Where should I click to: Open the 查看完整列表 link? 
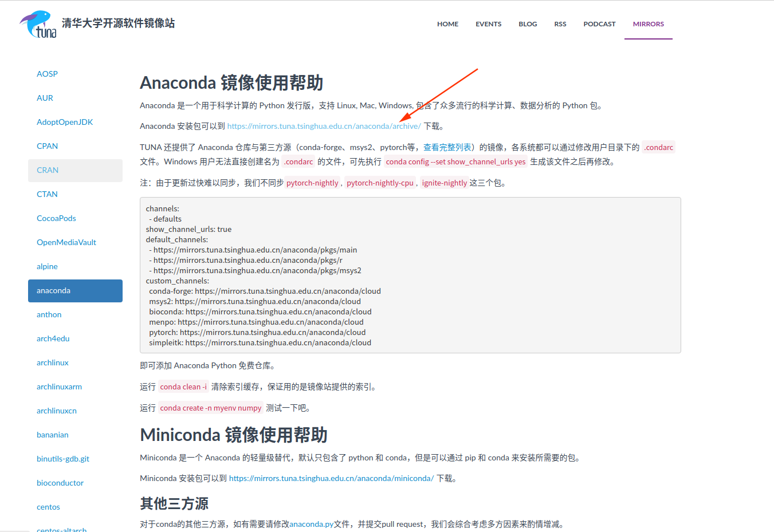[447, 147]
